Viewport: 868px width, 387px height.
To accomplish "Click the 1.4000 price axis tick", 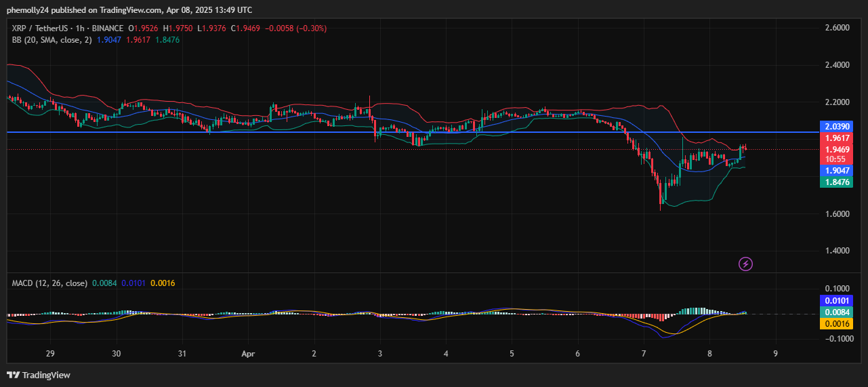I will point(838,251).
